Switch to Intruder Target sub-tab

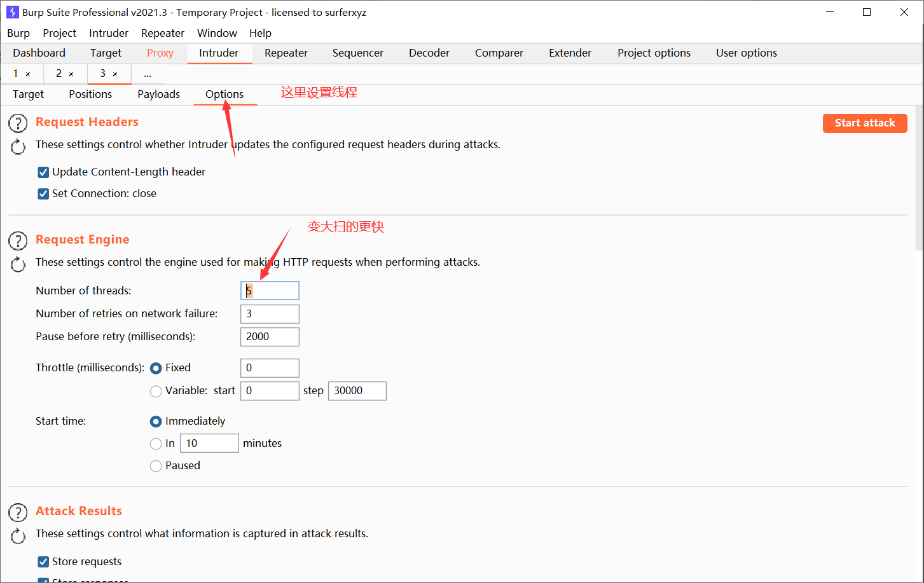[x=29, y=94]
